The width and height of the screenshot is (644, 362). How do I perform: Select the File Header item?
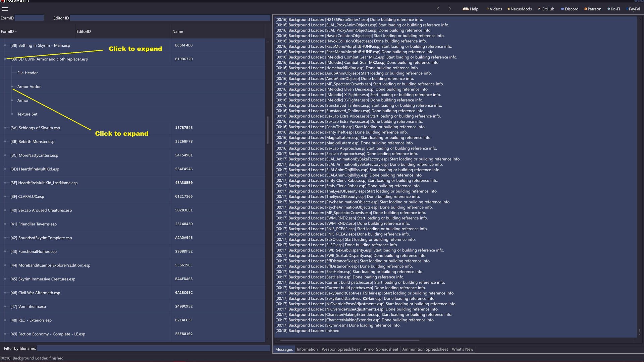(x=28, y=73)
